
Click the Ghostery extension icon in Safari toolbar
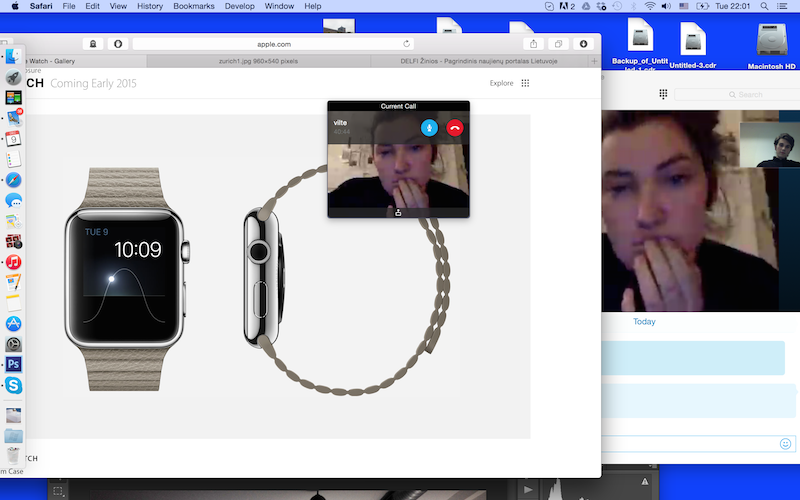pos(93,44)
